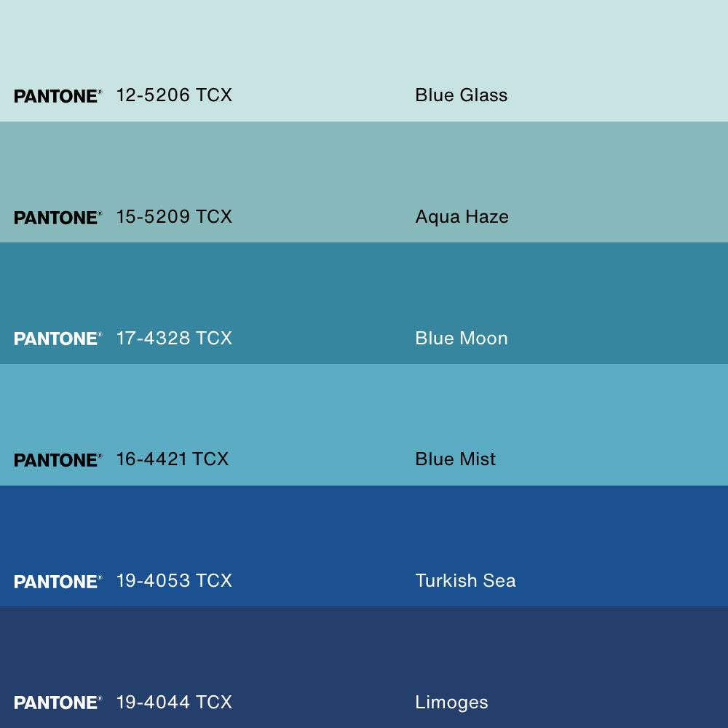Screen dimensions: 728x728
Task: Click the Pantone logo in Blue Glass row
Action: [x=58, y=96]
